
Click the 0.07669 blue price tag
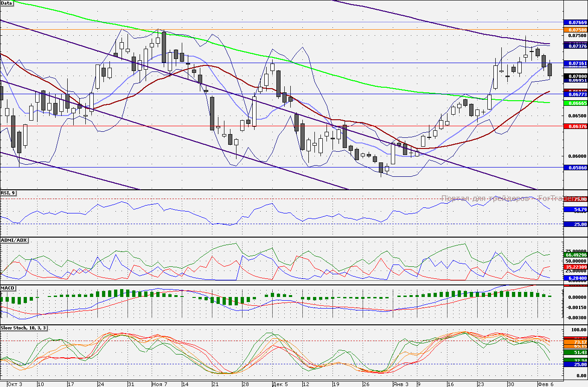click(x=575, y=22)
